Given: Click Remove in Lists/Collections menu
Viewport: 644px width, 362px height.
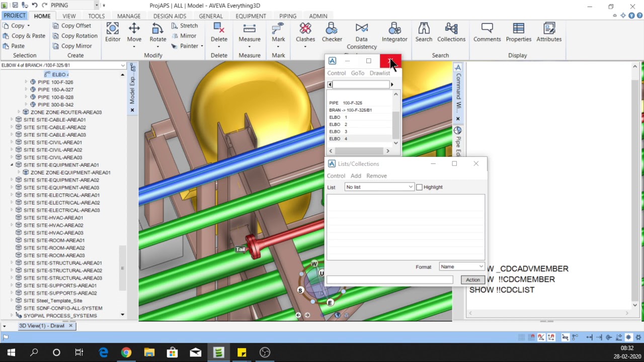Looking at the screenshot, I should tap(376, 176).
